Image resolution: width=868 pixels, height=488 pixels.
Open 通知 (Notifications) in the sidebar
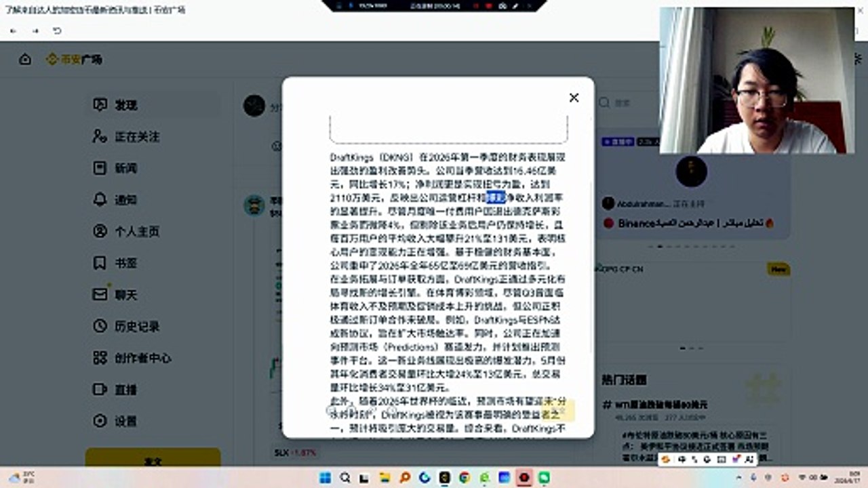pos(153,200)
